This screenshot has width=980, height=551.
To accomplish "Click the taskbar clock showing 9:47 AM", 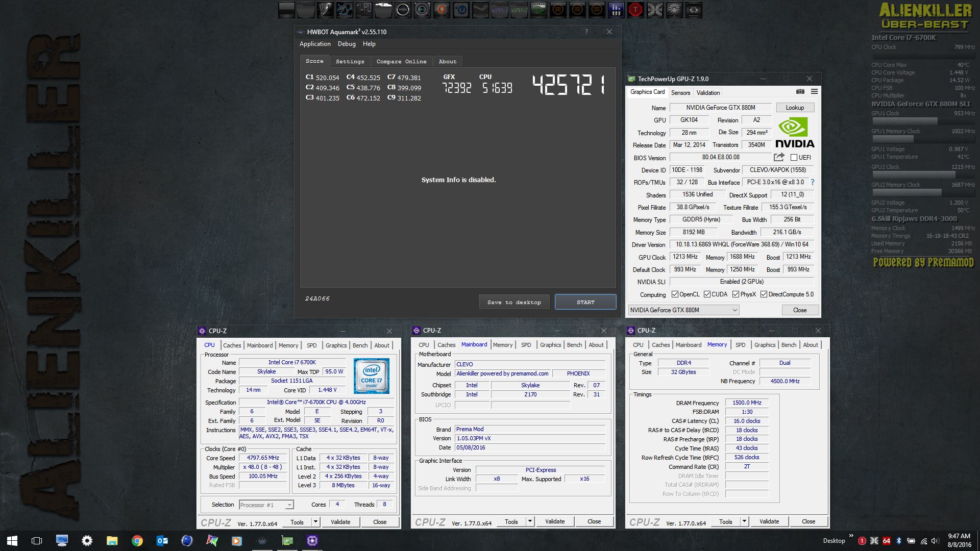I will [x=959, y=541].
